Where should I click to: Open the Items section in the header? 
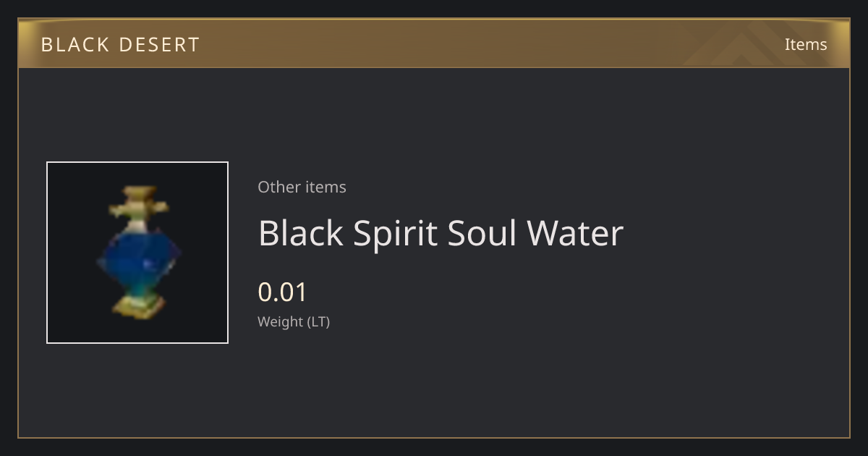(806, 44)
